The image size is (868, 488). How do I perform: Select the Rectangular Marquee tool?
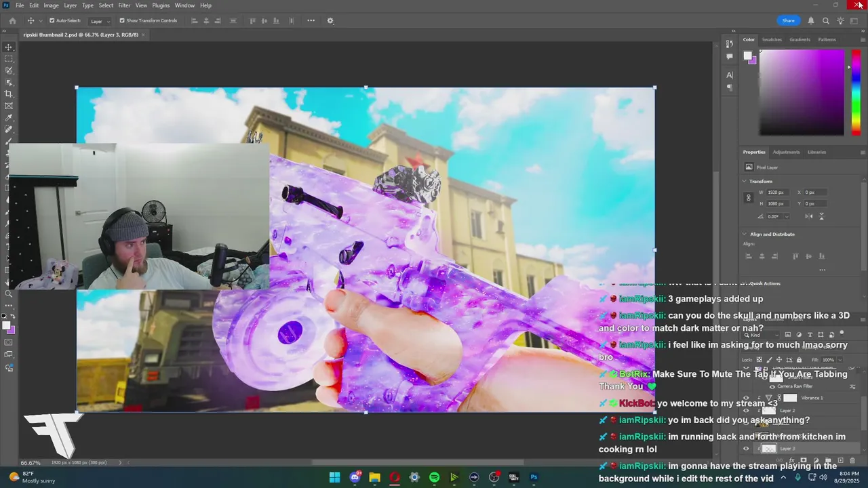[x=9, y=59]
